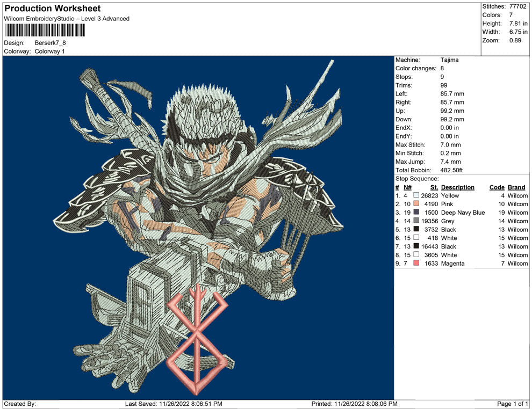
Task: Click the "Grey" description text
Action: (448, 221)
